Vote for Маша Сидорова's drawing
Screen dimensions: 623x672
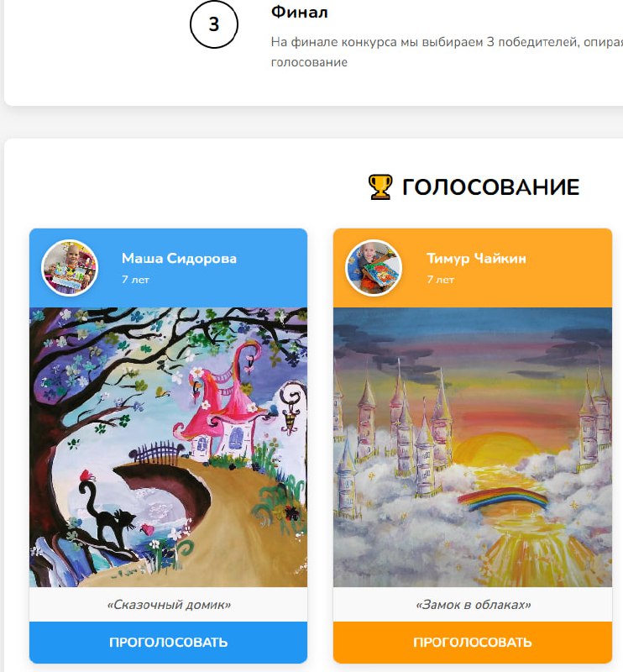click(168, 642)
